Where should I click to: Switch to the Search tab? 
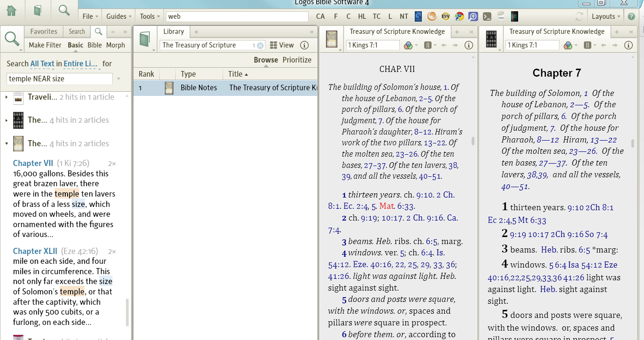tap(77, 32)
